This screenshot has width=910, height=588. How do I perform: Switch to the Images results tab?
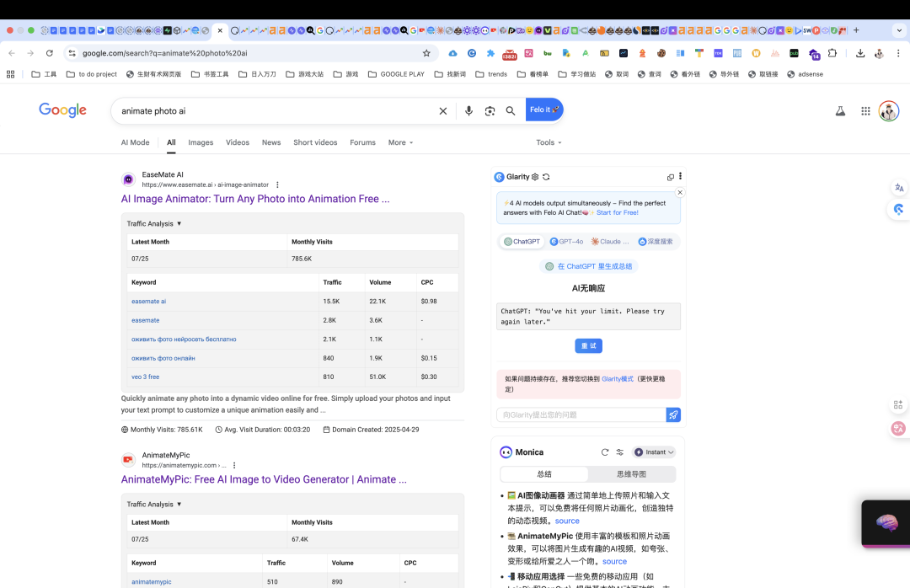[201, 142]
